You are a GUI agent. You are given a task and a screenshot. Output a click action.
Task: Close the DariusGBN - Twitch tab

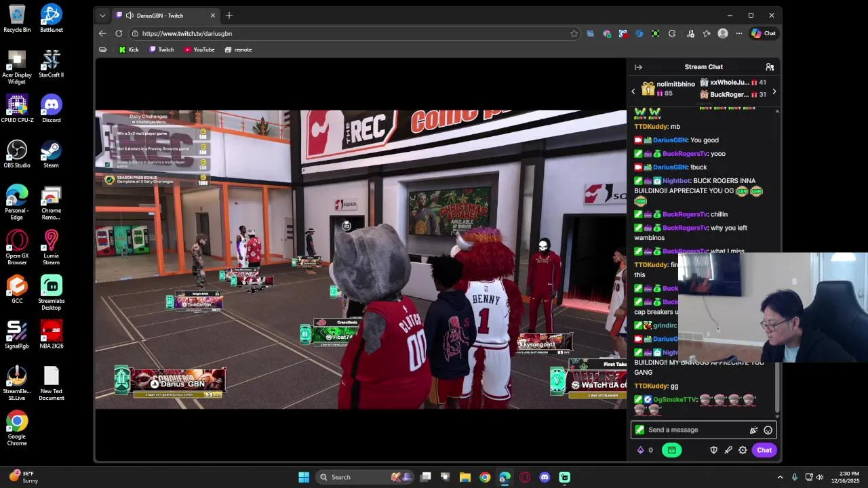pyautogui.click(x=212, y=16)
